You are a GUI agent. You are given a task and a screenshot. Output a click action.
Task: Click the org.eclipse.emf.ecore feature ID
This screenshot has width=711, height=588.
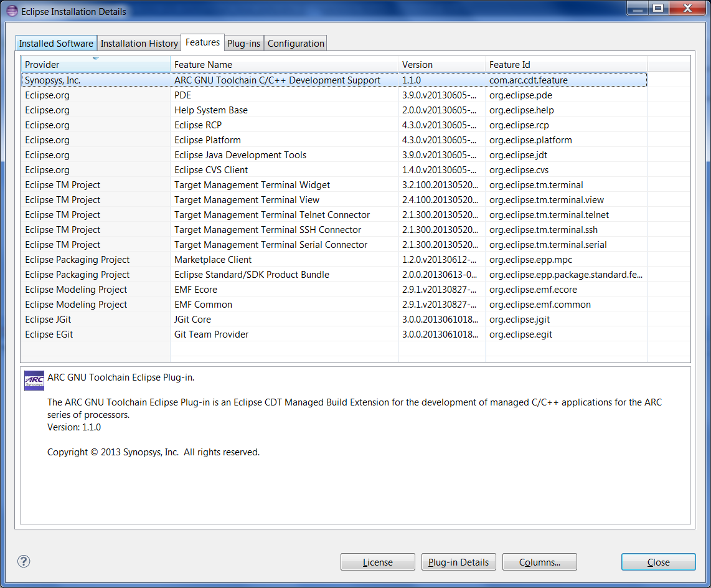coord(533,290)
